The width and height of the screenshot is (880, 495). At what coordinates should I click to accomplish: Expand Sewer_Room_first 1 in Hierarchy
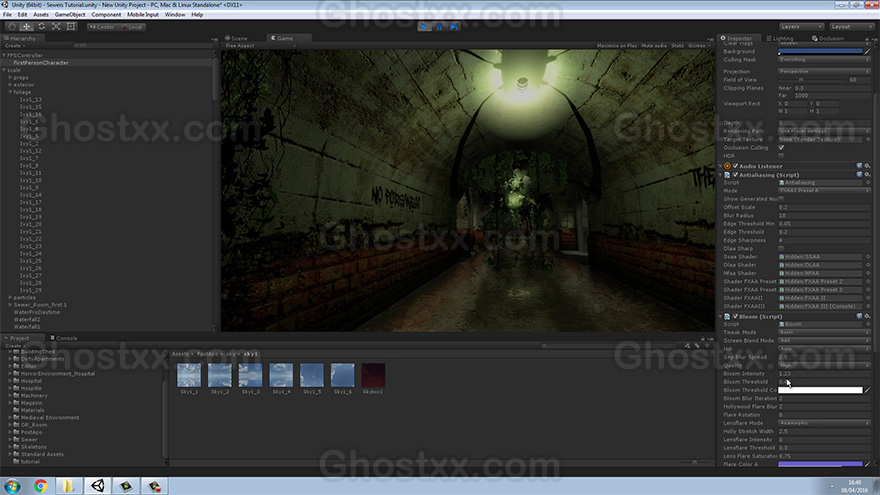pos(10,305)
